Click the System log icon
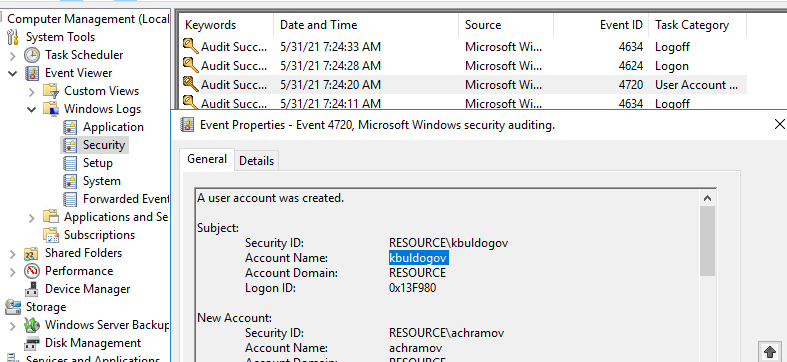The height and width of the screenshot is (362, 787). [70, 181]
